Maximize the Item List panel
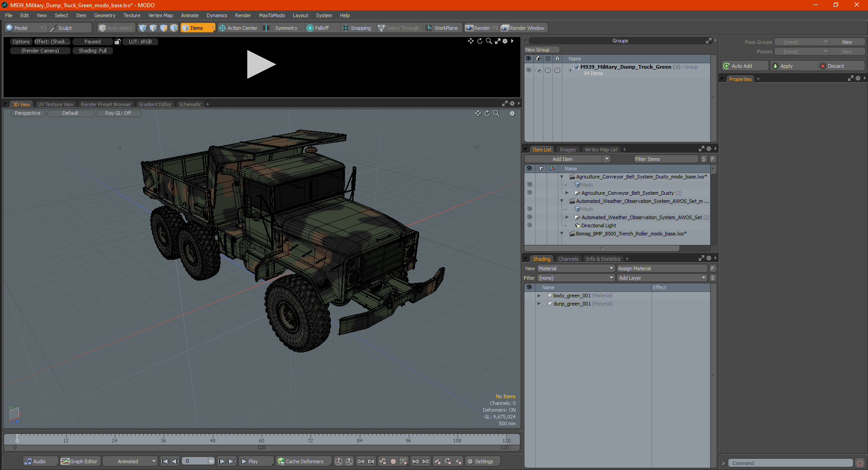The image size is (868, 470). tap(701, 149)
